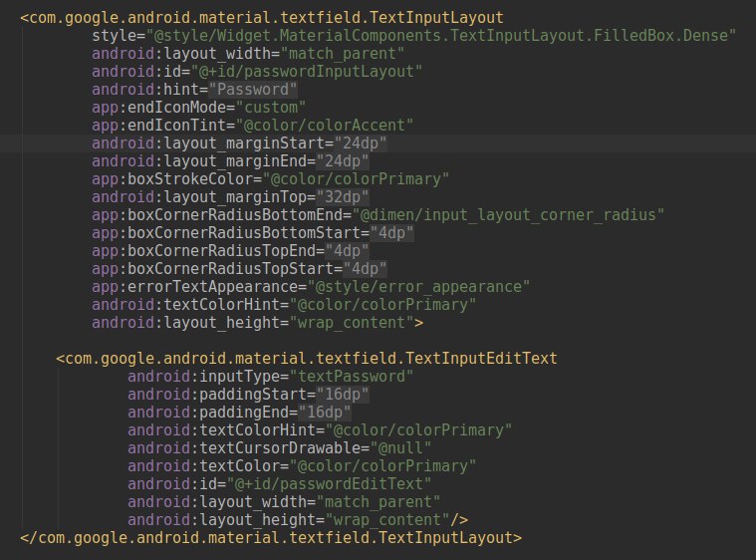Click the layout_marginStart "24dp" value
Image resolution: width=756 pixels, height=560 pixels.
tap(361, 143)
